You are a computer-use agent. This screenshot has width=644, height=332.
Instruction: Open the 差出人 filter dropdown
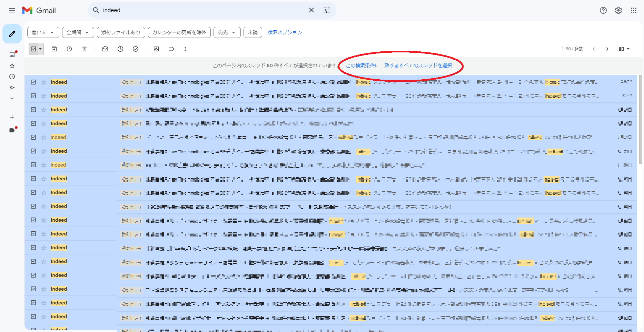point(43,32)
